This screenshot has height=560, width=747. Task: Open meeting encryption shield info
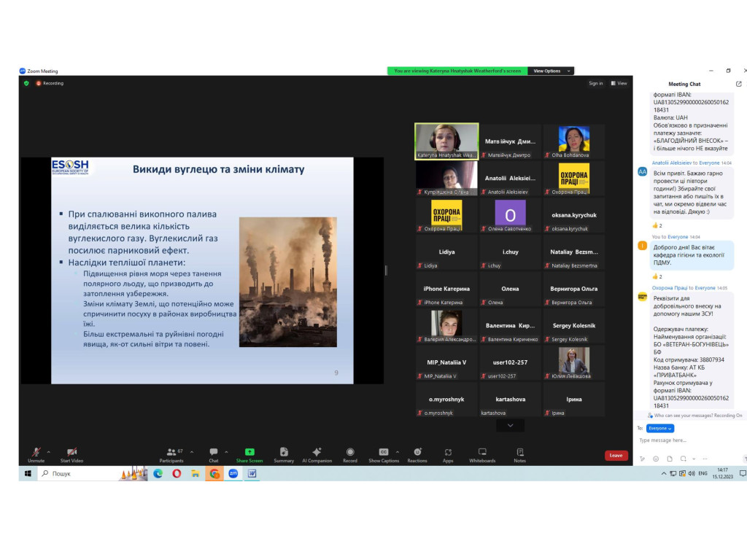click(x=26, y=83)
